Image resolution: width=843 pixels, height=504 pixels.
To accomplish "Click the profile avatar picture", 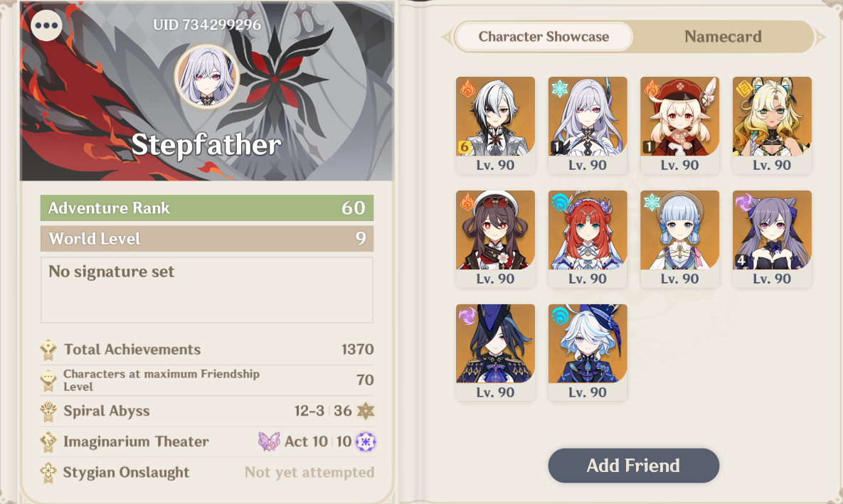I will (x=207, y=77).
